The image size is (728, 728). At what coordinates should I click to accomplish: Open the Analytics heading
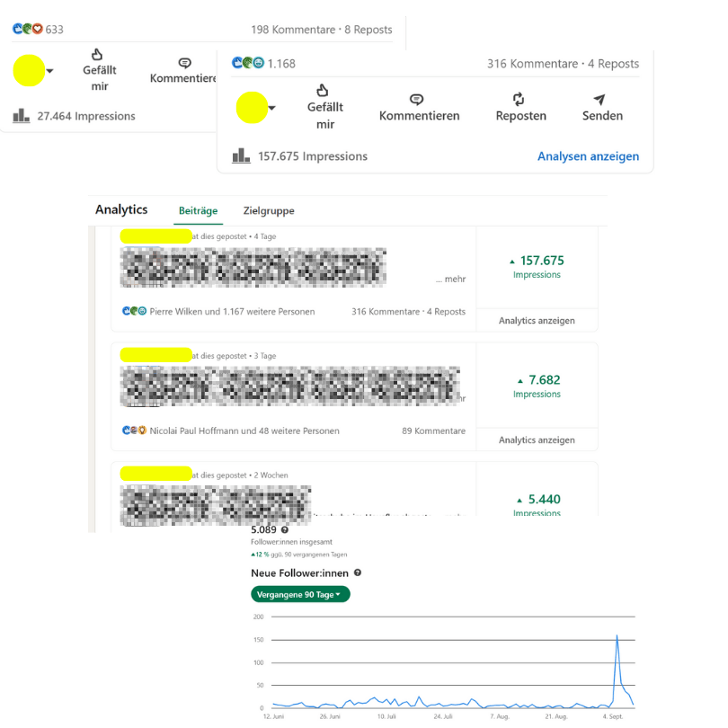(121, 209)
